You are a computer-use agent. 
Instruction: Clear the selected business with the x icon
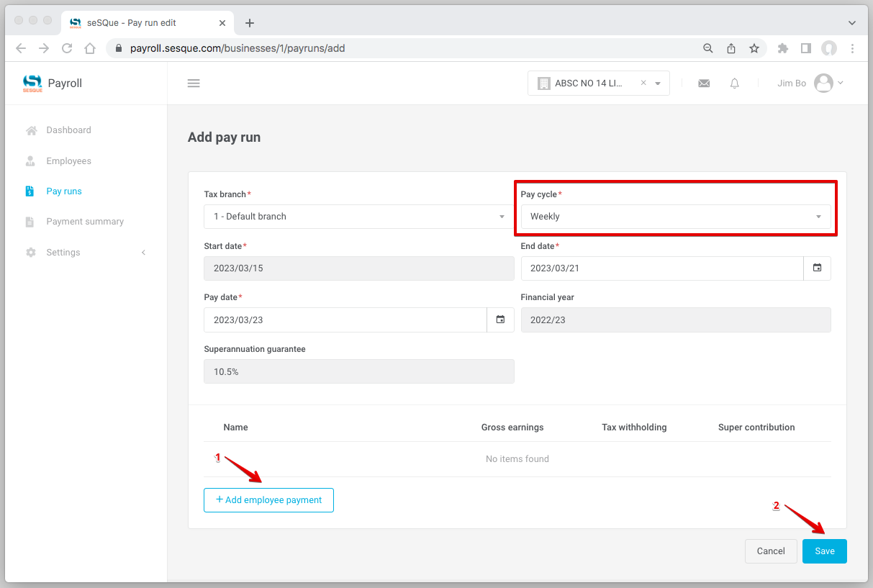pyautogui.click(x=643, y=83)
